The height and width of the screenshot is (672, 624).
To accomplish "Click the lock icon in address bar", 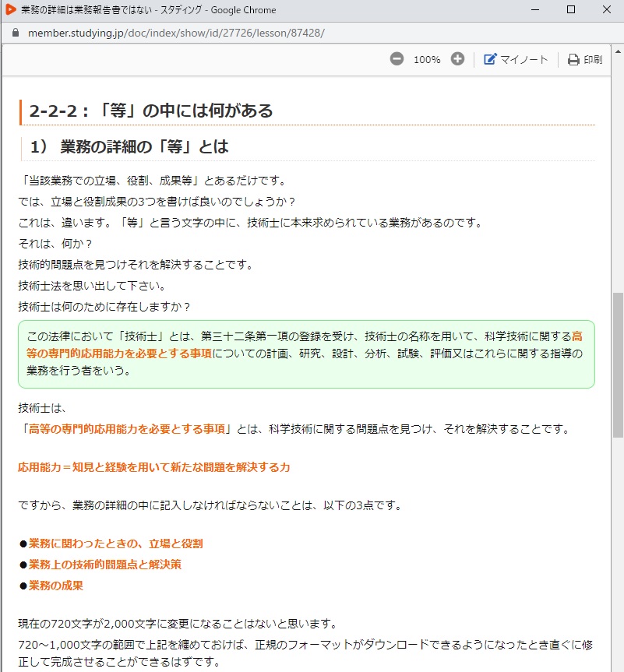I will point(16,33).
